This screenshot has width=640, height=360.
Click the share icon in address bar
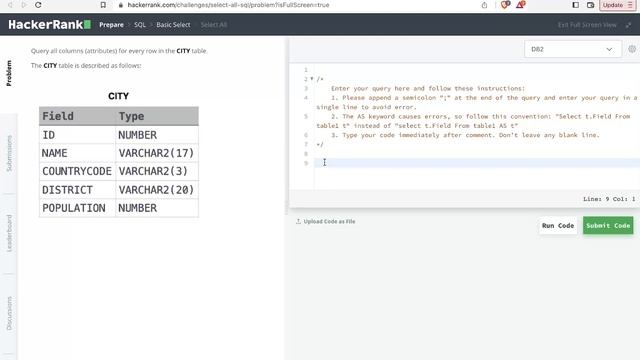[x=484, y=5]
